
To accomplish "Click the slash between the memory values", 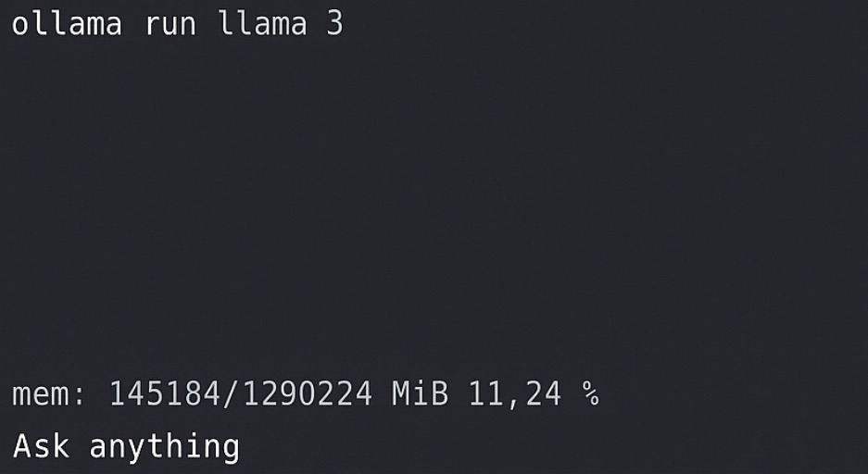I will pyautogui.click(x=231, y=393).
